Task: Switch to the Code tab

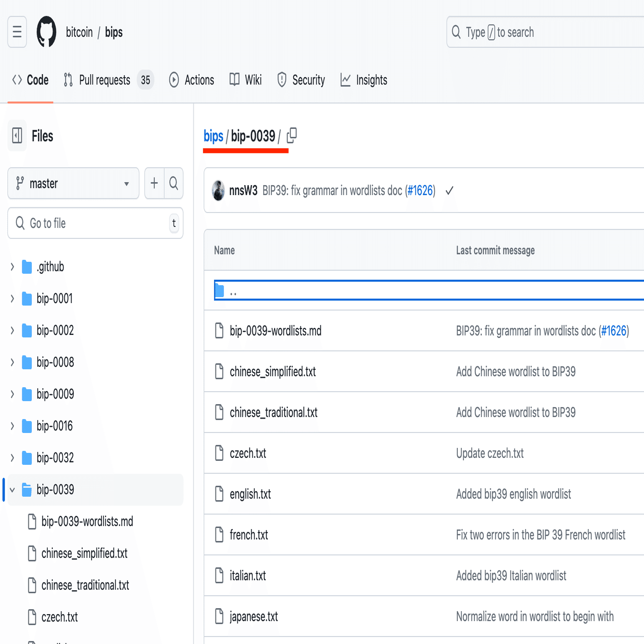Action: 30,80
